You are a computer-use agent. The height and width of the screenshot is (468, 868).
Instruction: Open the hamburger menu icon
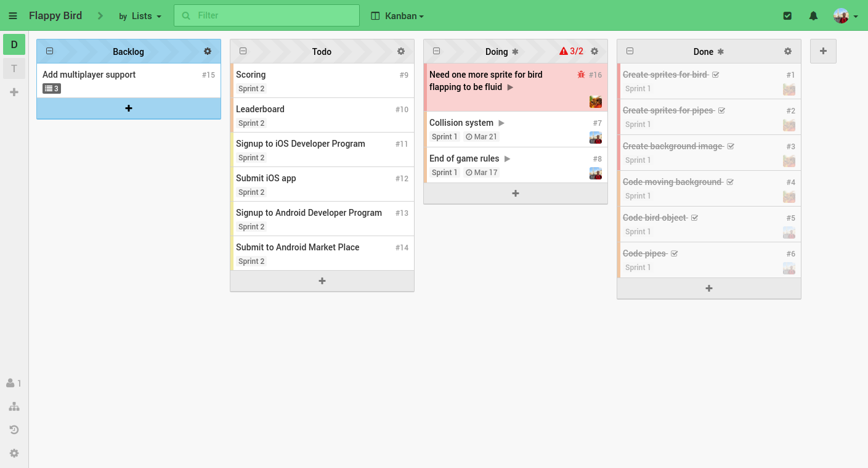pos(13,16)
